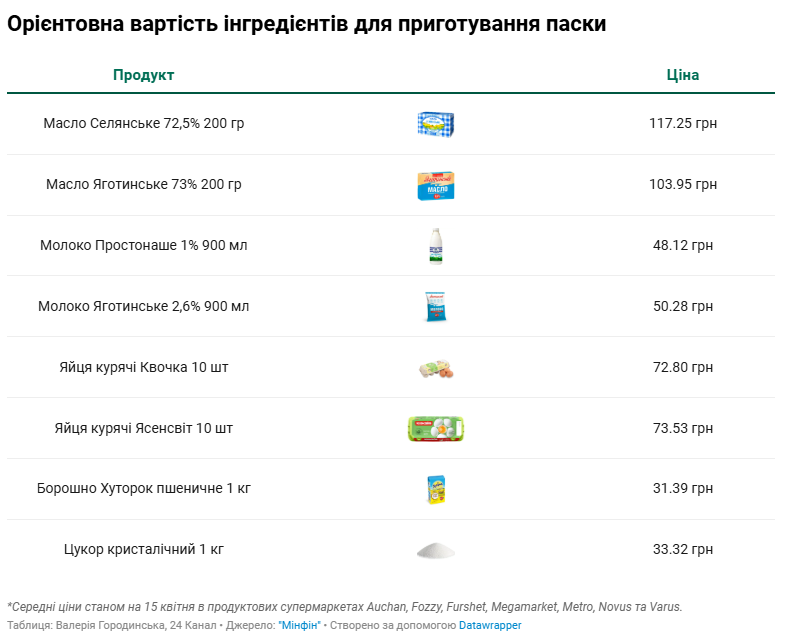Click the Масло Яготинське butter package image
The width and height of the screenshot is (810, 637).
click(435, 185)
